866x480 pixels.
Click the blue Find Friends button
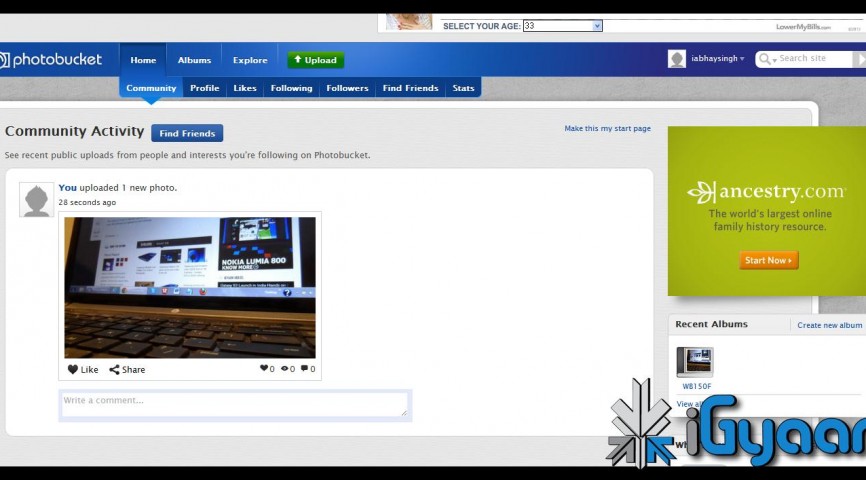[x=187, y=133]
